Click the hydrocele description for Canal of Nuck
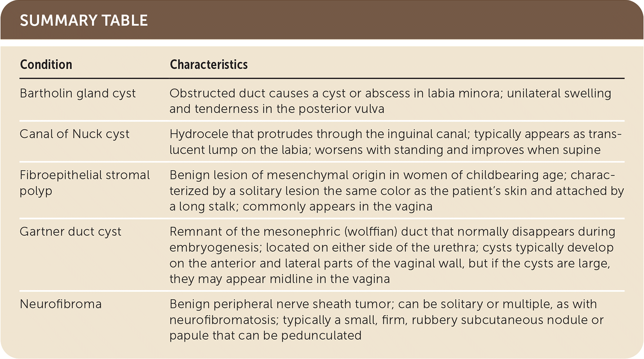Screen dimensions: 644x359 click(x=395, y=142)
